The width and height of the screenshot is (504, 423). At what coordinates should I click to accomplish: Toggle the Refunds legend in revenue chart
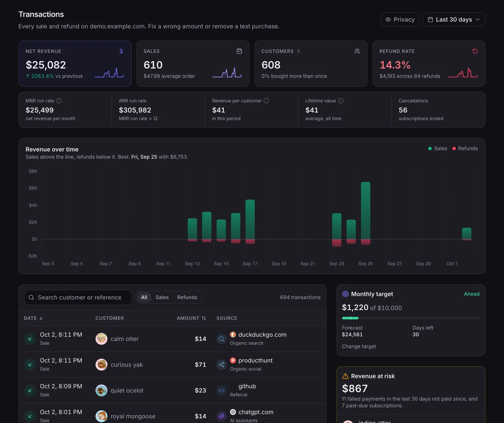tap(465, 148)
